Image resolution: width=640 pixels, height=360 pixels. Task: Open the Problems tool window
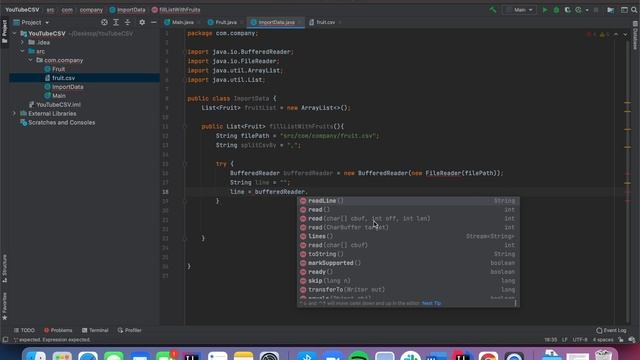coord(58,330)
